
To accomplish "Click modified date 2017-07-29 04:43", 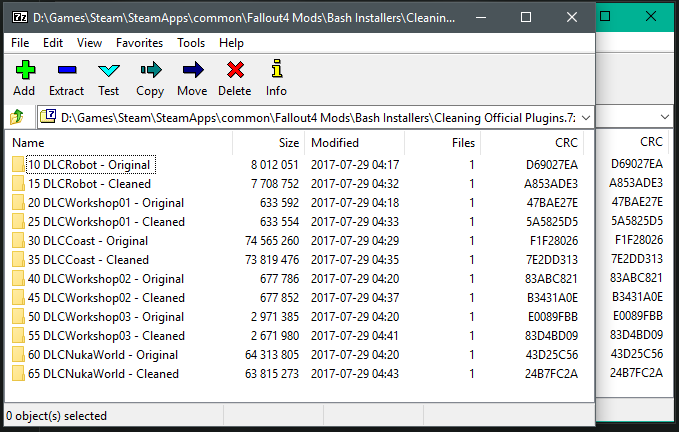I will point(355,374).
